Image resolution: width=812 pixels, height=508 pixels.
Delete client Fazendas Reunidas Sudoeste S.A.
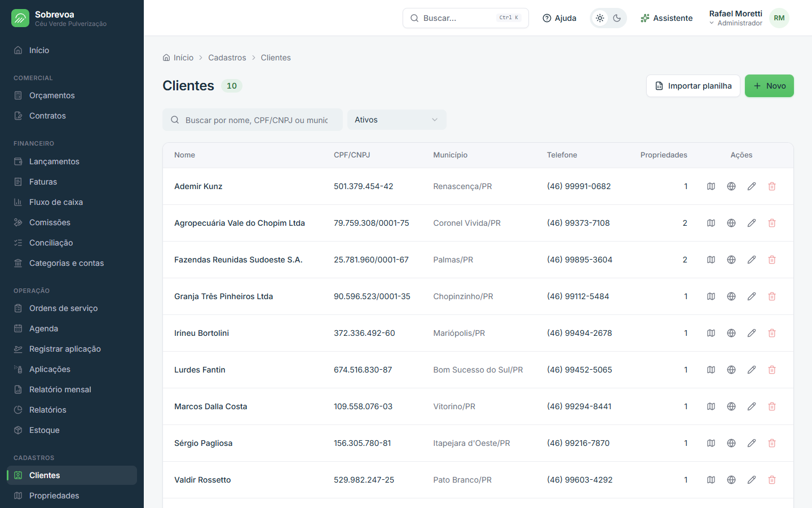point(772,260)
